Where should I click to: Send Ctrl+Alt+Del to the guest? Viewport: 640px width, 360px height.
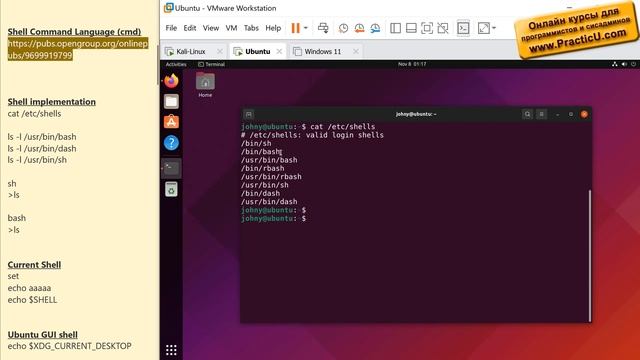point(323,28)
